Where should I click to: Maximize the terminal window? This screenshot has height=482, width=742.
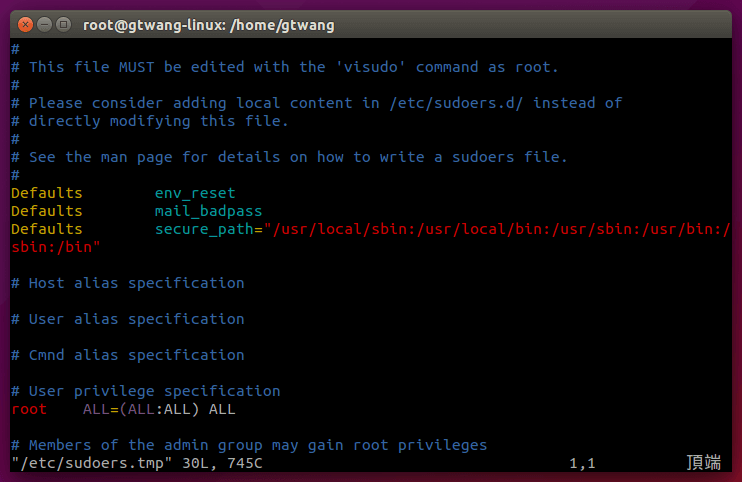[63, 24]
